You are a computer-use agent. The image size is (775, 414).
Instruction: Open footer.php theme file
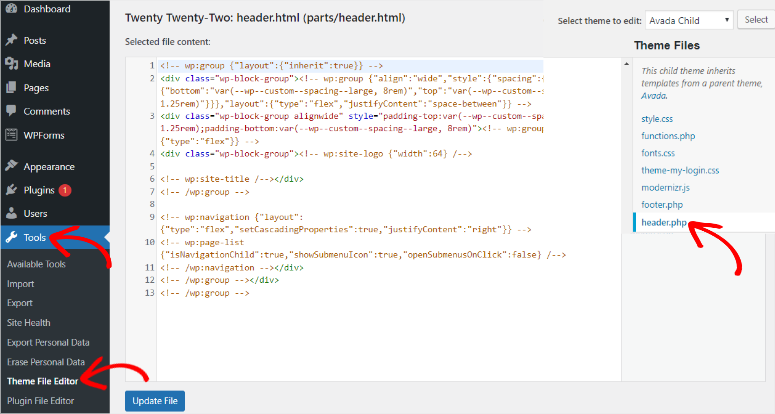[x=662, y=205]
